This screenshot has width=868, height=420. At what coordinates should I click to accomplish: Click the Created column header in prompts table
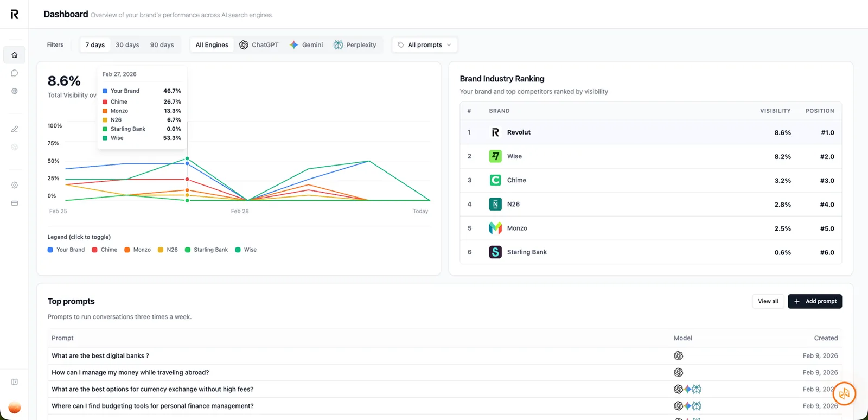[826, 338]
